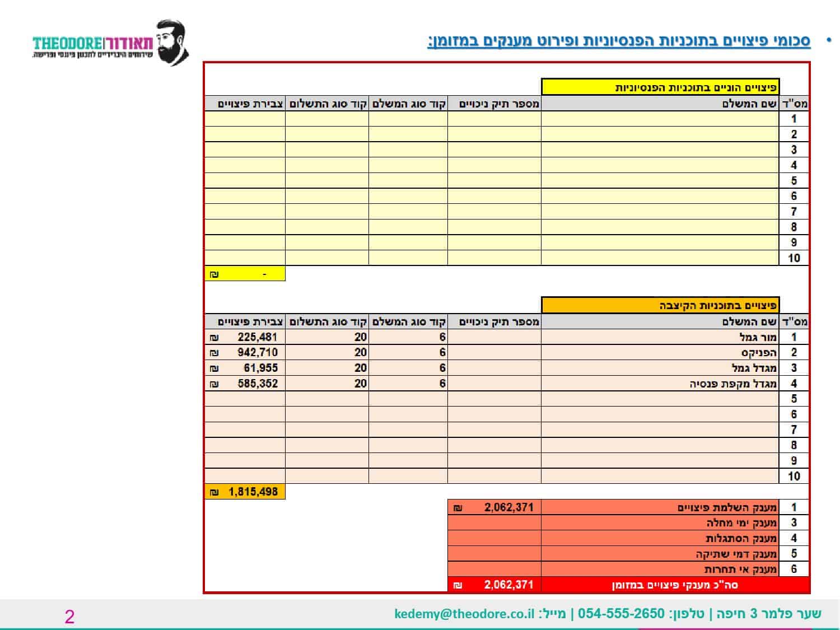Click the red total row סה"כ מענקי פיצויים במזומן
Screen dimensions: 840x630
[629, 585]
